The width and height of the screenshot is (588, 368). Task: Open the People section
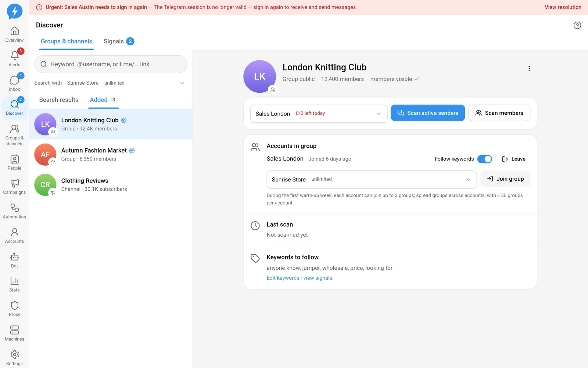click(x=14, y=162)
